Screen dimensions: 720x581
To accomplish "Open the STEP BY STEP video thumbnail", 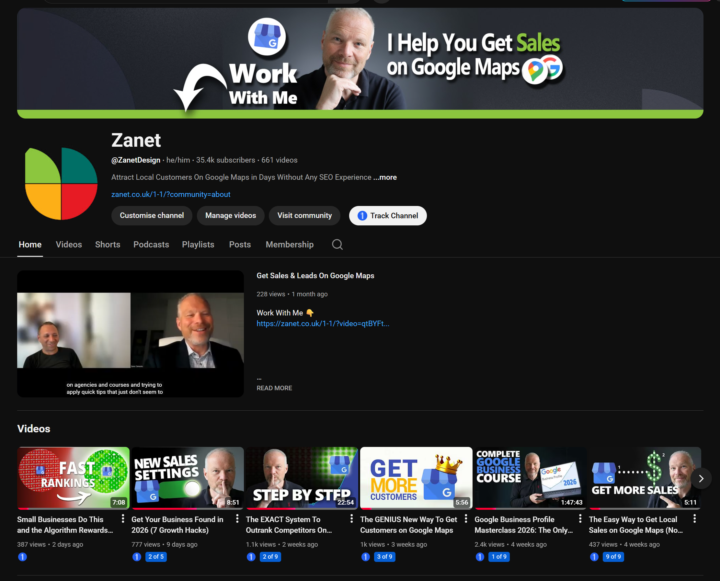I will pyautogui.click(x=302, y=478).
